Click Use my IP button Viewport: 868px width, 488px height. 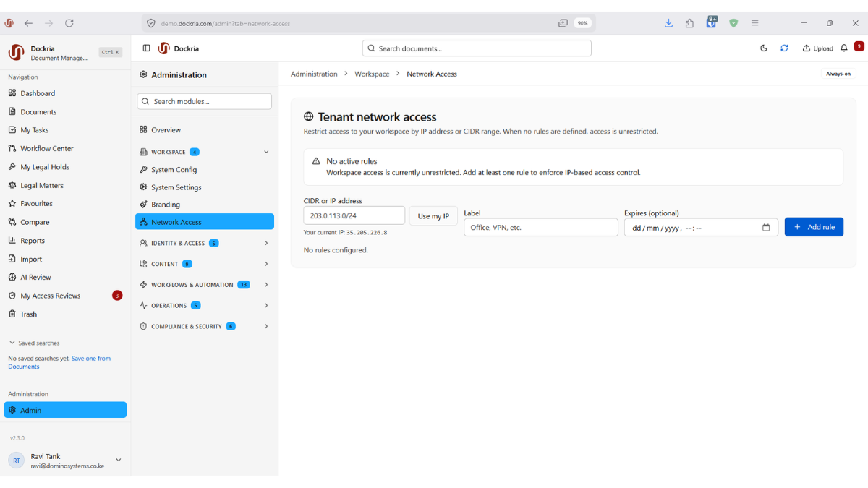pyautogui.click(x=433, y=216)
